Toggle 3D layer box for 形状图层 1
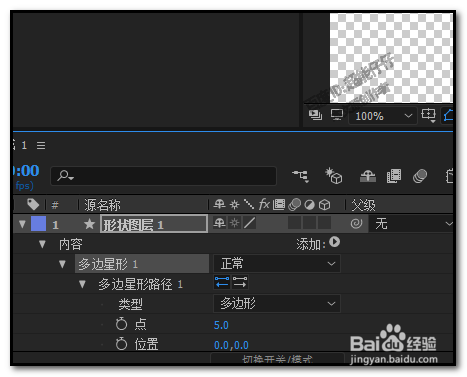This screenshot has width=467, height=377. [324, 223]
